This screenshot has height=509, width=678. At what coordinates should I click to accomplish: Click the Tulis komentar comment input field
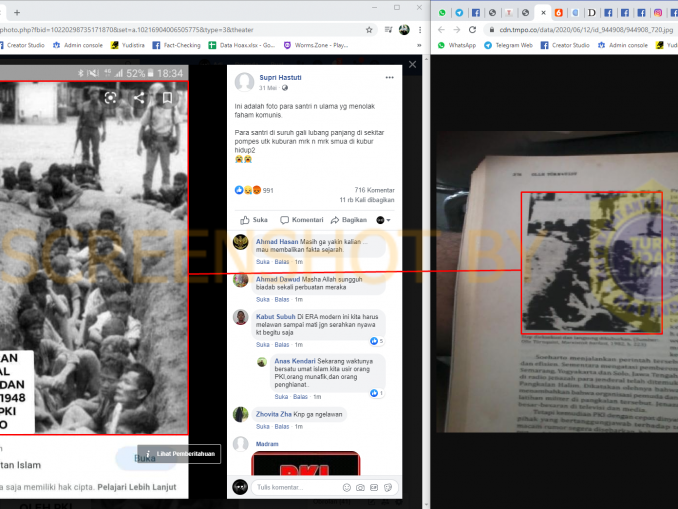click(x=297, y=487)
